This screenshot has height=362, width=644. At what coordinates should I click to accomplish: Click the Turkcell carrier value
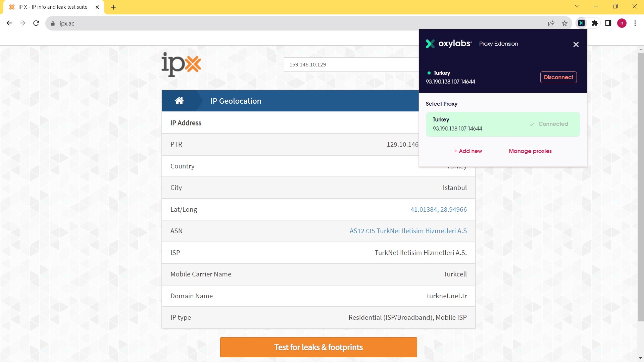[455, 274]
